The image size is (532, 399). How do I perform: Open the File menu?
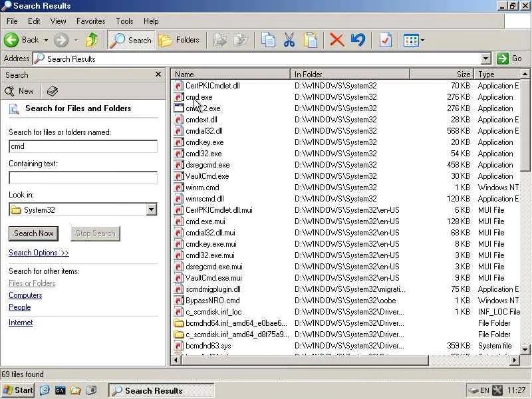pos(12,21)
